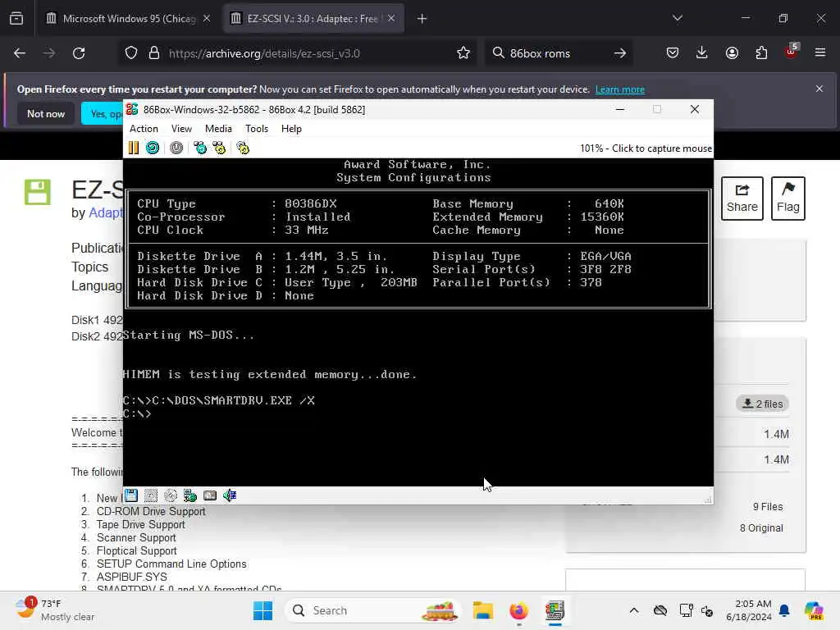Image resolution: width=840 pixels, height=630 pixels.
Task: Click the Learn more link in the notification bar
Action: coord(620,89)
